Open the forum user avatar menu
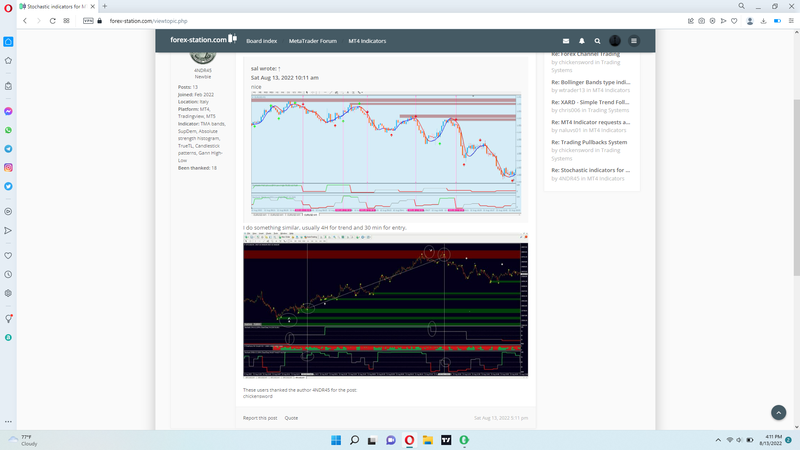800x450 pixels. click(x=615, y=41)
